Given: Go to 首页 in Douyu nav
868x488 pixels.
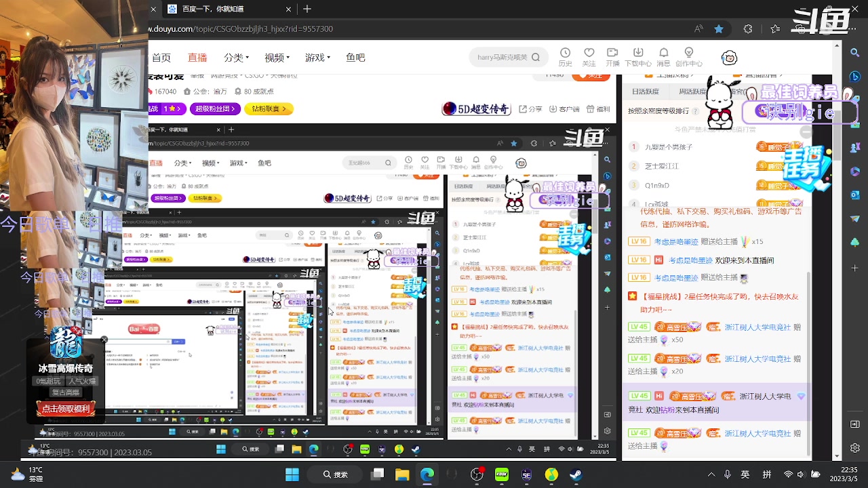Looking at the screenshot, I should (x=161, y=58).
